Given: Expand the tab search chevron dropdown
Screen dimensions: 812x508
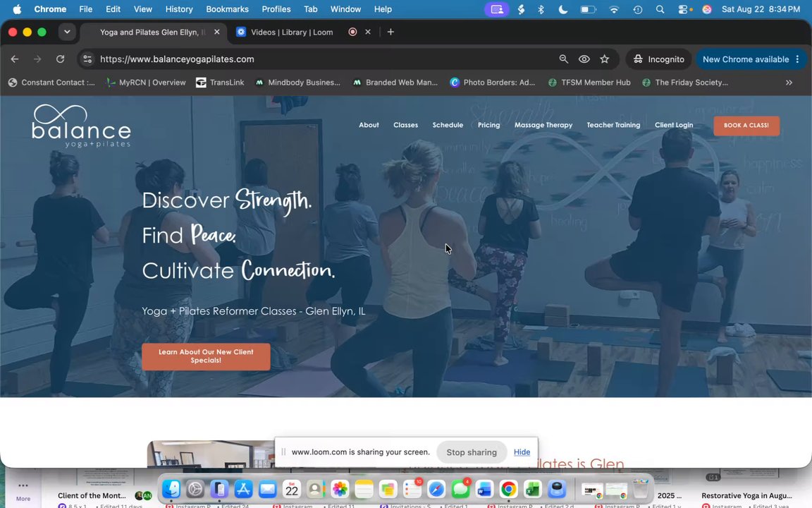Looking at the screenshot, I should [x=67, y=32].
